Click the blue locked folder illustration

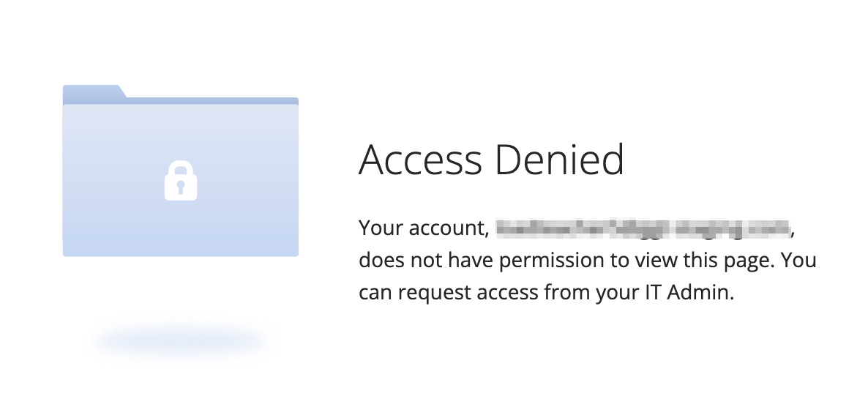coord(181,171)
